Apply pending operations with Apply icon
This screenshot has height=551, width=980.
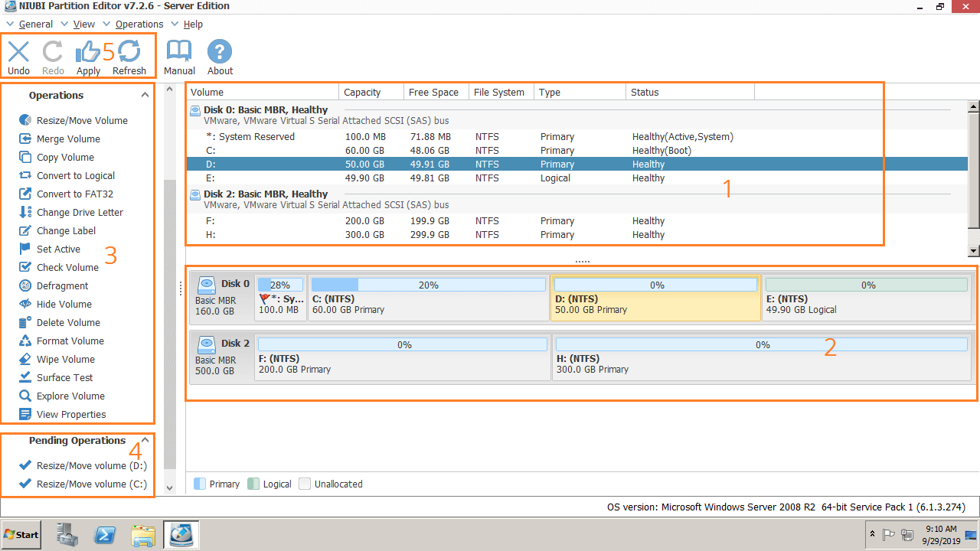click(88, 52)
